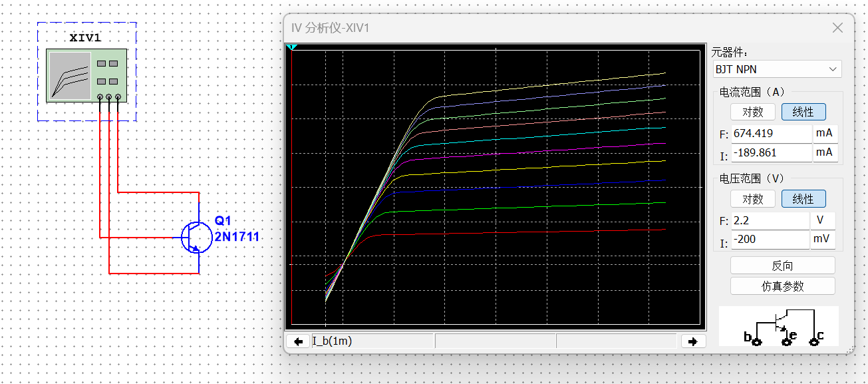Open the current I unit selector mA
Screen dimensions: 868x384
825,152
